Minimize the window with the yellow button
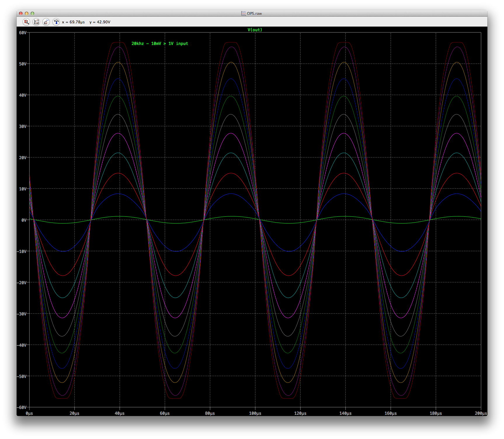This screenshot has height=439, width=504. tap(27, 13)
